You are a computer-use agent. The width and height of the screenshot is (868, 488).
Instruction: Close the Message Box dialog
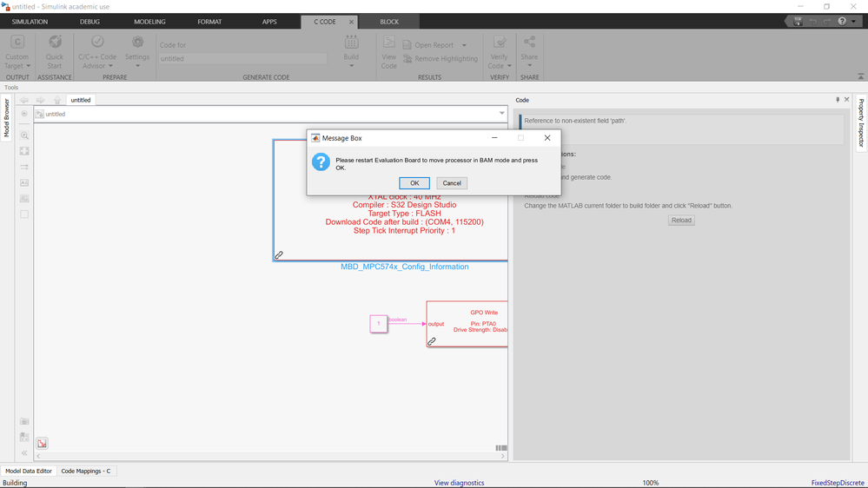click(547, 138)
